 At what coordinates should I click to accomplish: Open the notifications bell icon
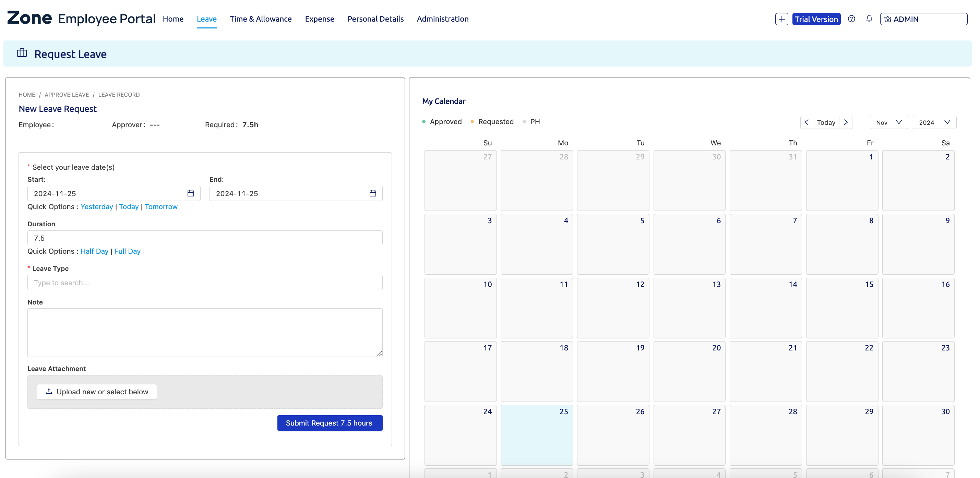pyautogui.click(x=869, y=19)
